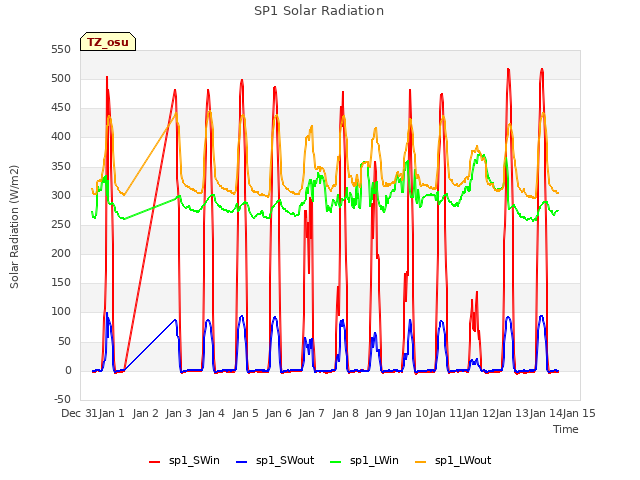Click the sp1_SWout blue legend swatch
640x480 pixels.
[x=242, y=461]
